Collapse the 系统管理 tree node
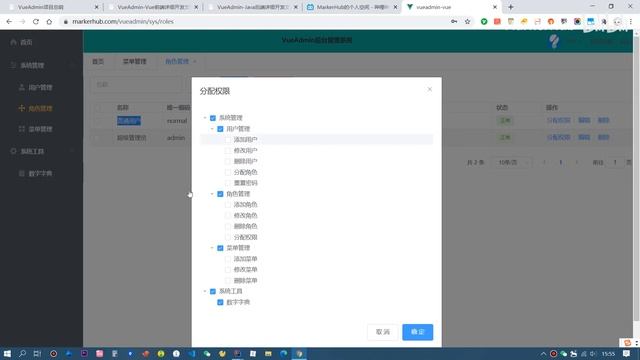640x360 pixels. (205, 118)
